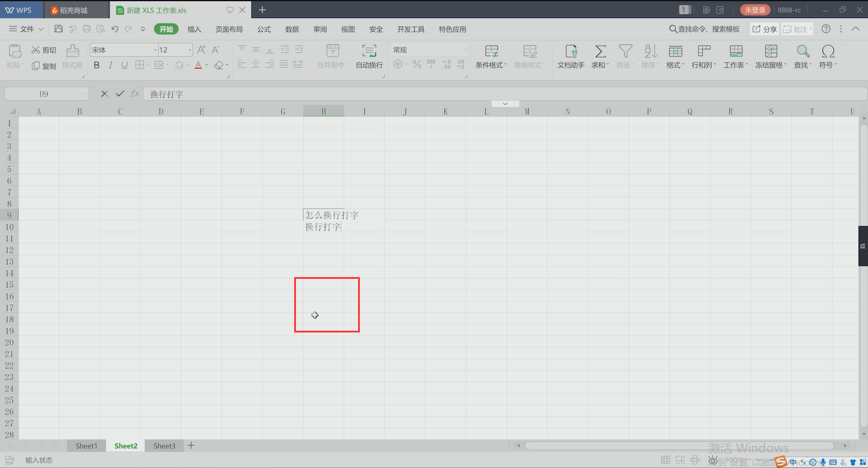Click the horizontal scrollbar thumb
This screenshot has width=868, height=468.
point(679,446)
